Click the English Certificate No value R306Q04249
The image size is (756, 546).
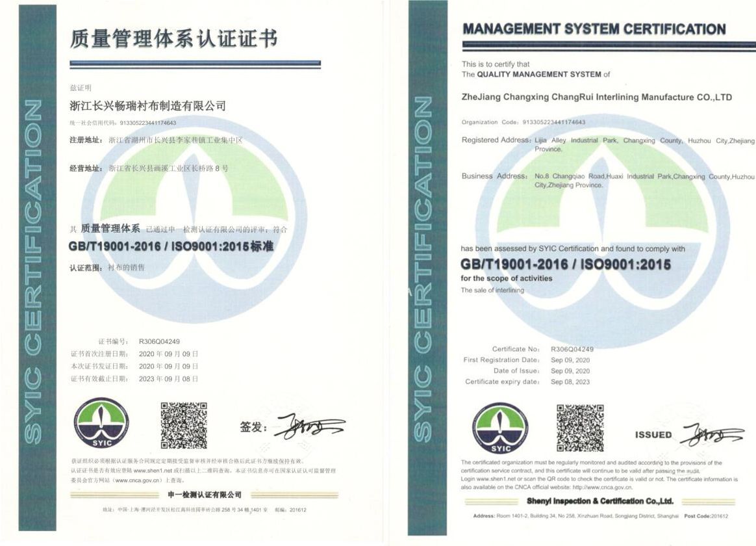572,349
